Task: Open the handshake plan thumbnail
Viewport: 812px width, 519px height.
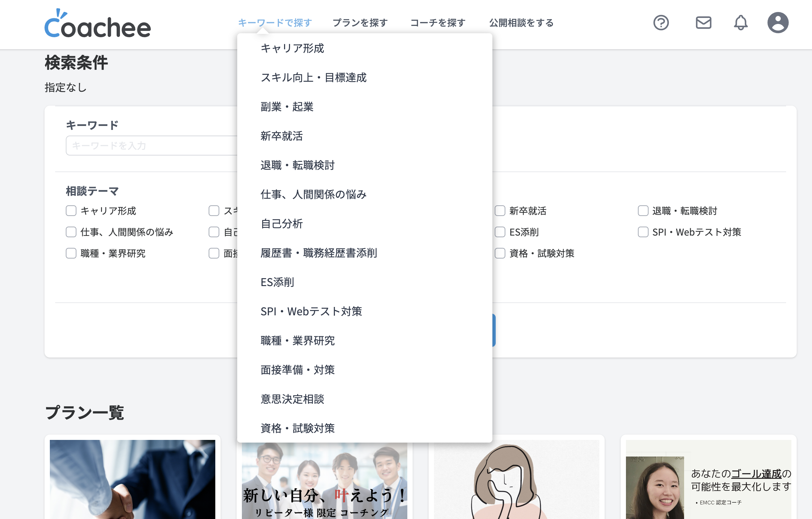Action: [x=132, y=479]
